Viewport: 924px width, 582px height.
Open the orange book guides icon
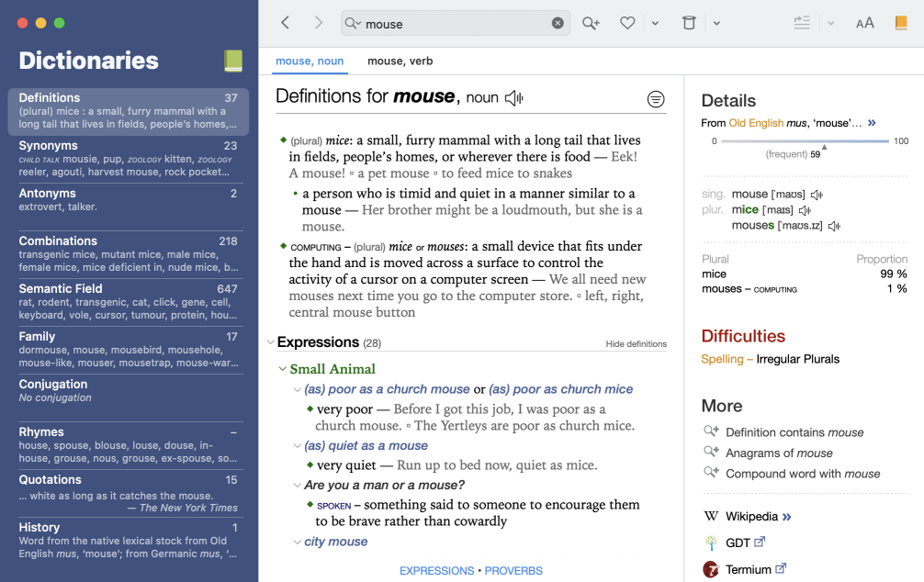pyautogui.click(x=901, y=23)
